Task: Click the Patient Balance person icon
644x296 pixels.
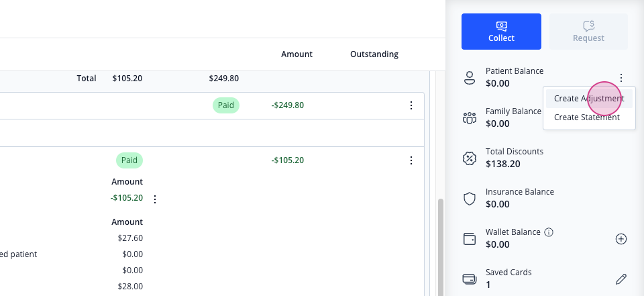Action: pos(469,77)
